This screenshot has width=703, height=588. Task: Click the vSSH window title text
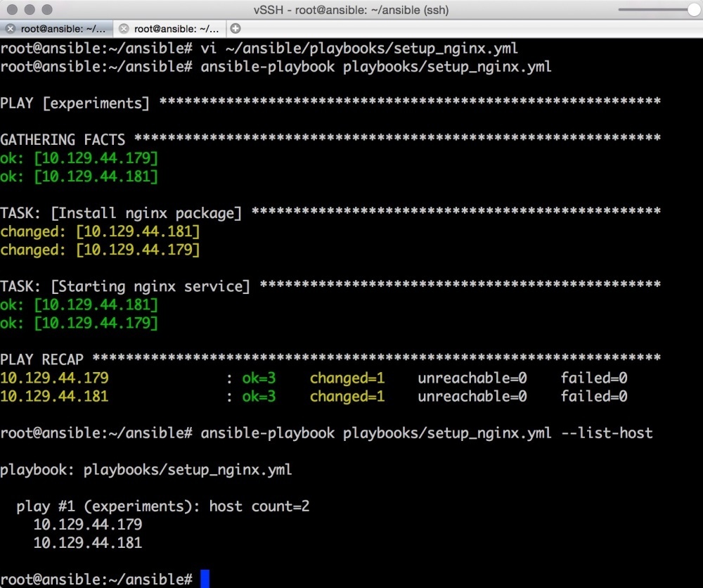(x=351, y=10)
